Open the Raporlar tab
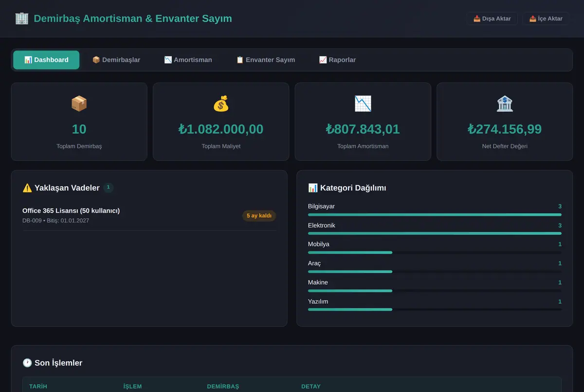The width and height of the screenshot is (584, 392). (337, 60)
